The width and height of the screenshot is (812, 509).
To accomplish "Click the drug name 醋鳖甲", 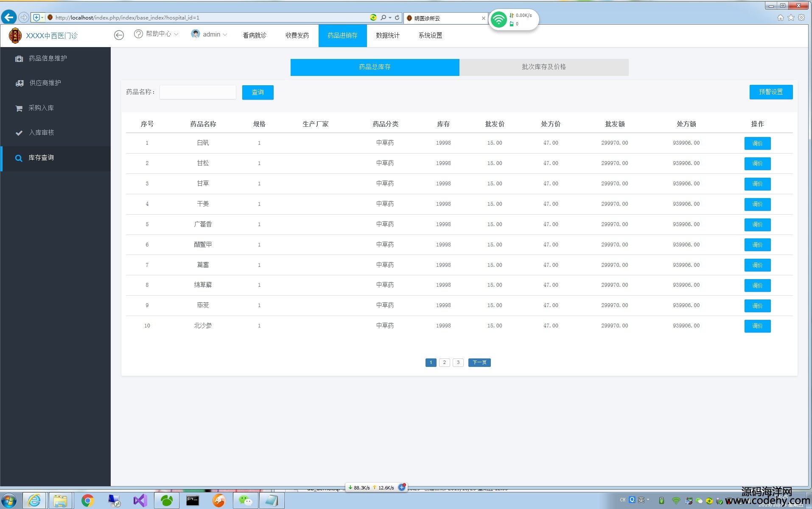I will click(x=203, y=245).
